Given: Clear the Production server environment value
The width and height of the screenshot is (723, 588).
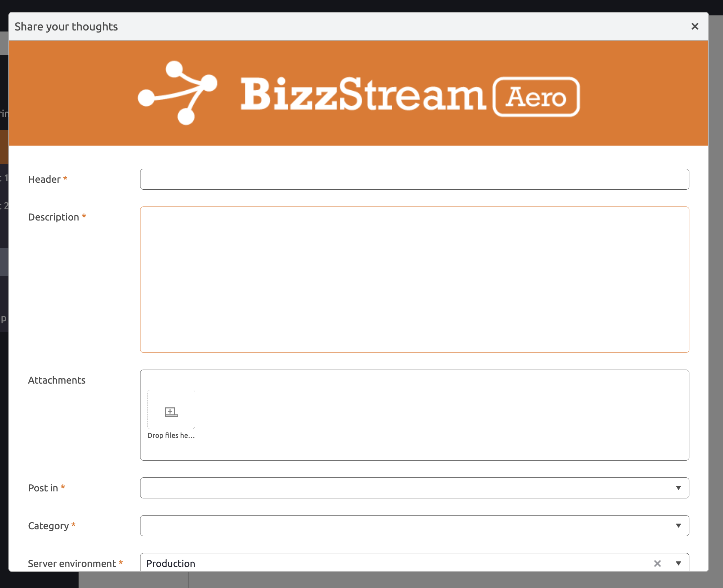Looking at the screenshot, I should point(657,563).
